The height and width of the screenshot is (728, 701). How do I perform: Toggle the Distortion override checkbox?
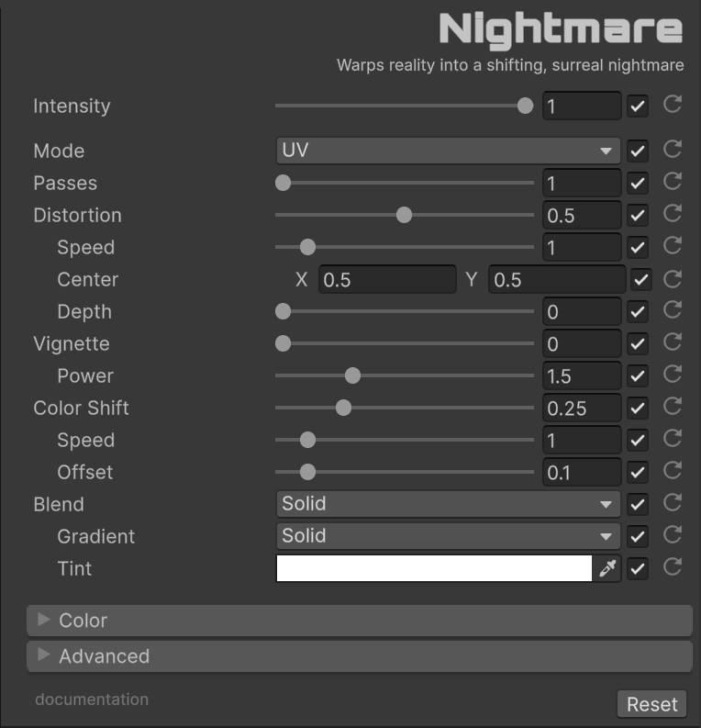[x=638, y=215]
